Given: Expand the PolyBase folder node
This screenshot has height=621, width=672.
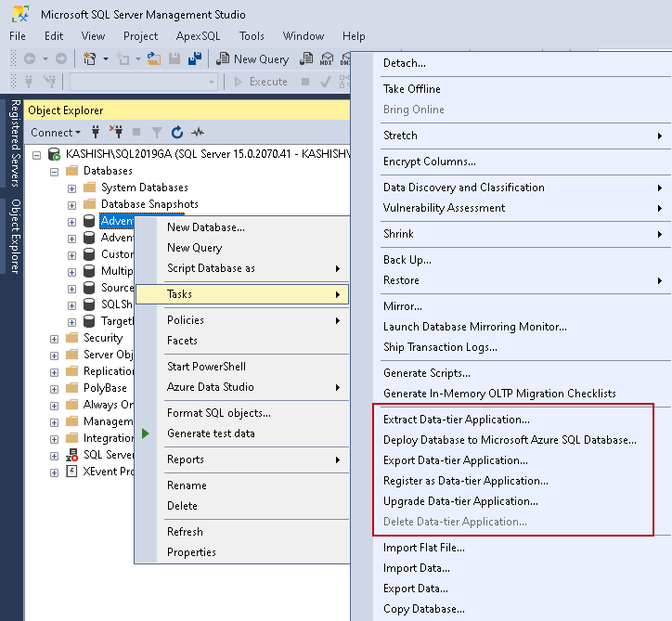Looking at the screenshot, I should pyautogui.click(x=54, y=389).
